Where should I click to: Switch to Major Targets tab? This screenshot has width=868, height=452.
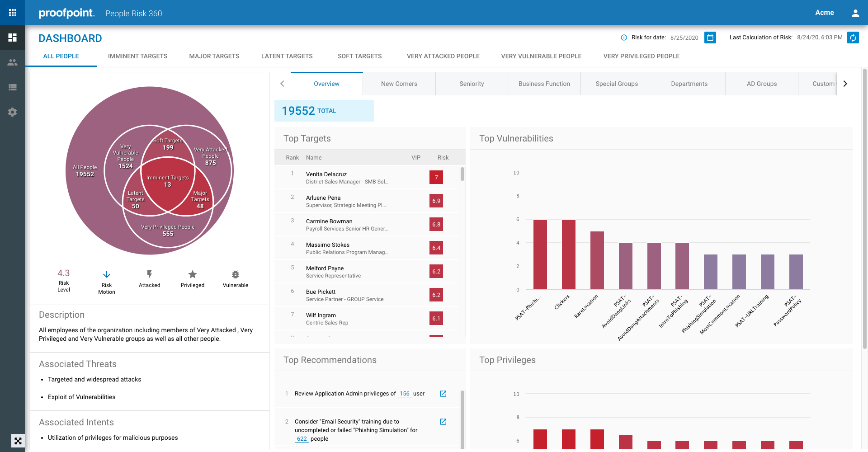coord(214,56)
